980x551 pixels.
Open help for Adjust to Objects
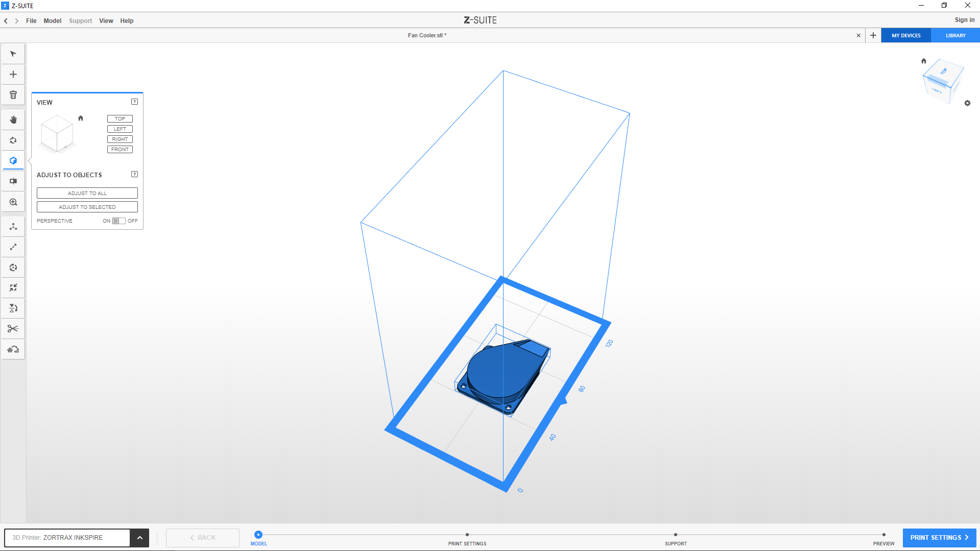coord(134,175)
